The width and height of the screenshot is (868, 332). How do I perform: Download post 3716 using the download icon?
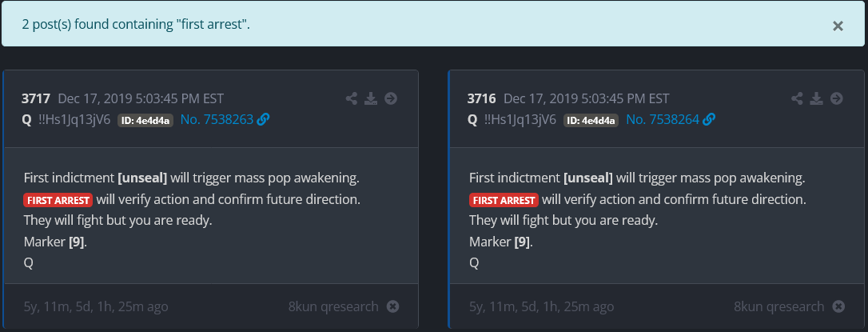point(816,99)
